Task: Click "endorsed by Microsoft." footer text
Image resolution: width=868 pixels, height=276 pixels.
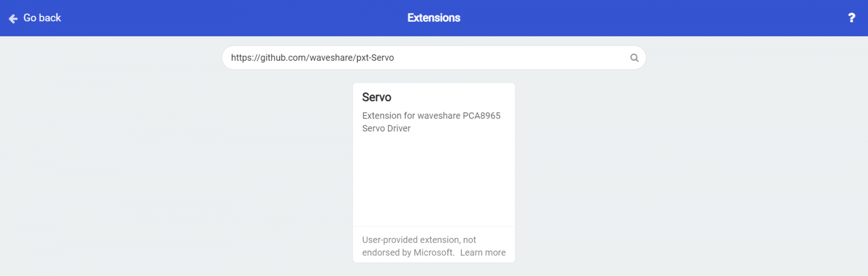Action: pyautogui.click(x=408, y=253)
